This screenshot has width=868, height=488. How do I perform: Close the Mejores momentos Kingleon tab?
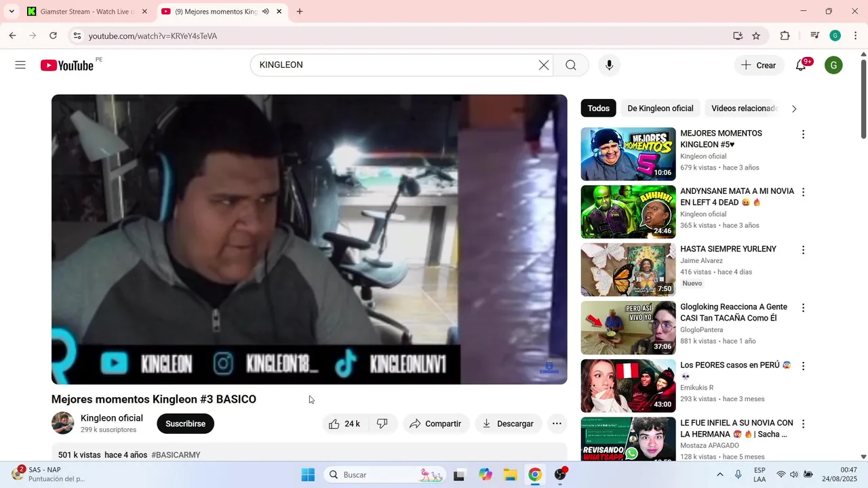click(x=279, y=12)
